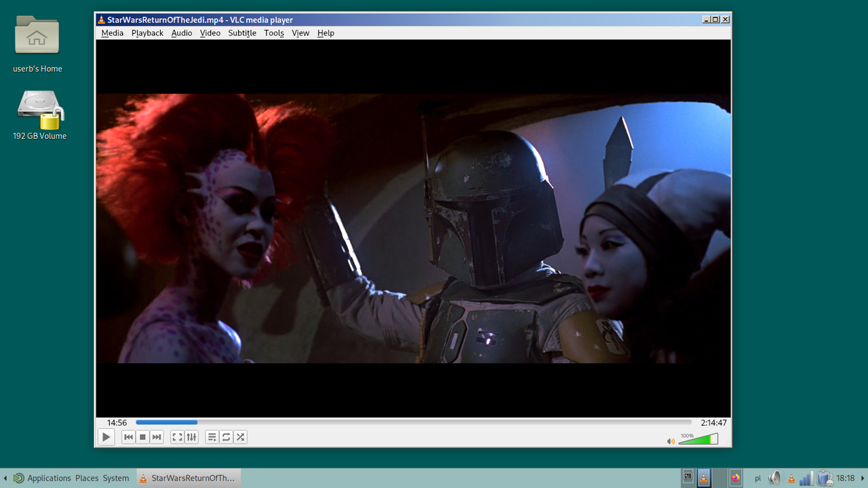
Task: Click terminal workspace icon in panel
Action: (688, 477)
